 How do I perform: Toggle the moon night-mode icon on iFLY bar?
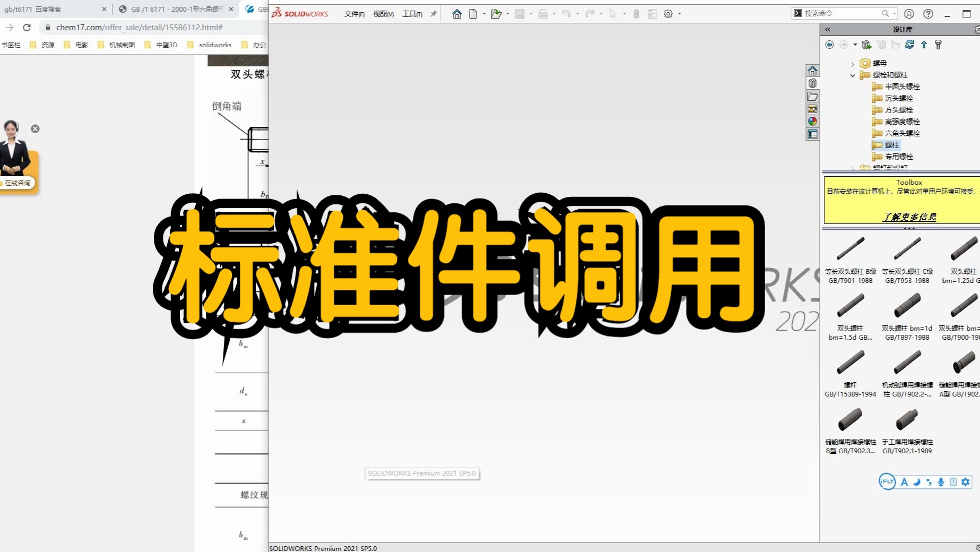915,482
